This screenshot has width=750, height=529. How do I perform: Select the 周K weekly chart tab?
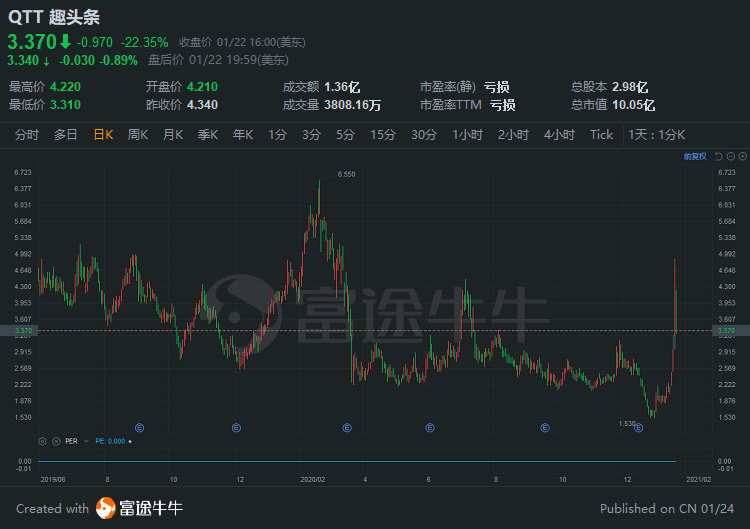point(138,135)
